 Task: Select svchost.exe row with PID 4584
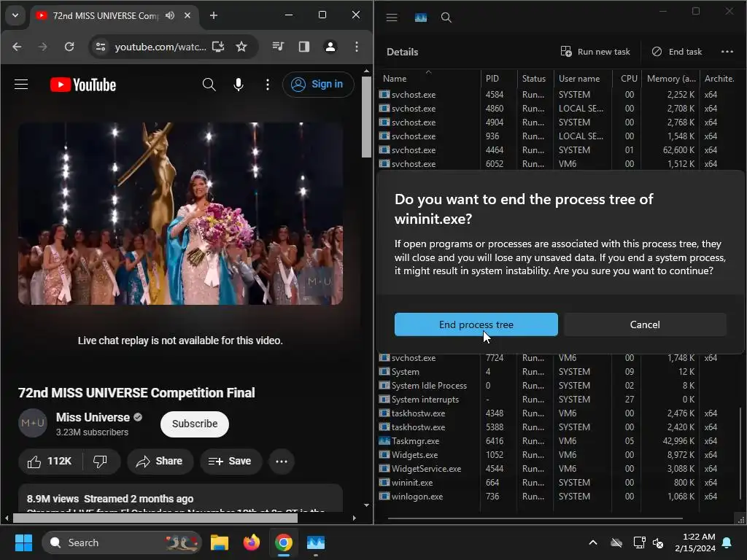pos(558,94)
